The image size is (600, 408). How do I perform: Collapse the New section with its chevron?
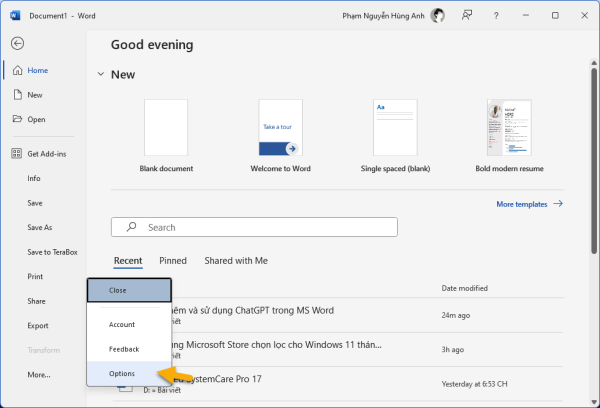101,74
